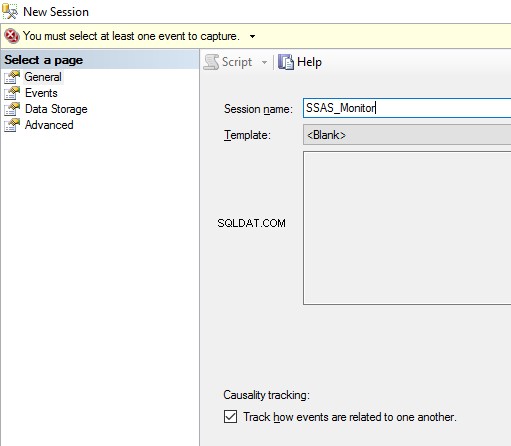This screenshot has width=511, height=446.
Task: Click the red error icon in the warning bar
Action: tap(12, 36)
